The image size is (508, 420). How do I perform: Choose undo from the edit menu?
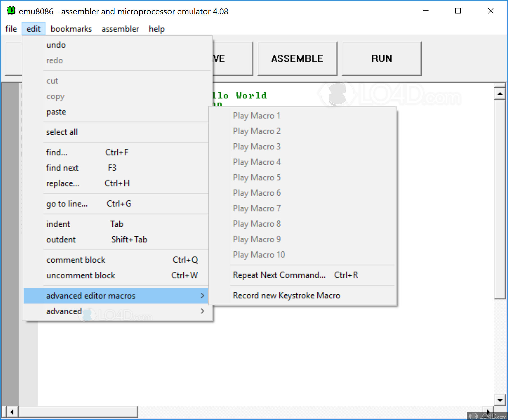click(117, 45)
